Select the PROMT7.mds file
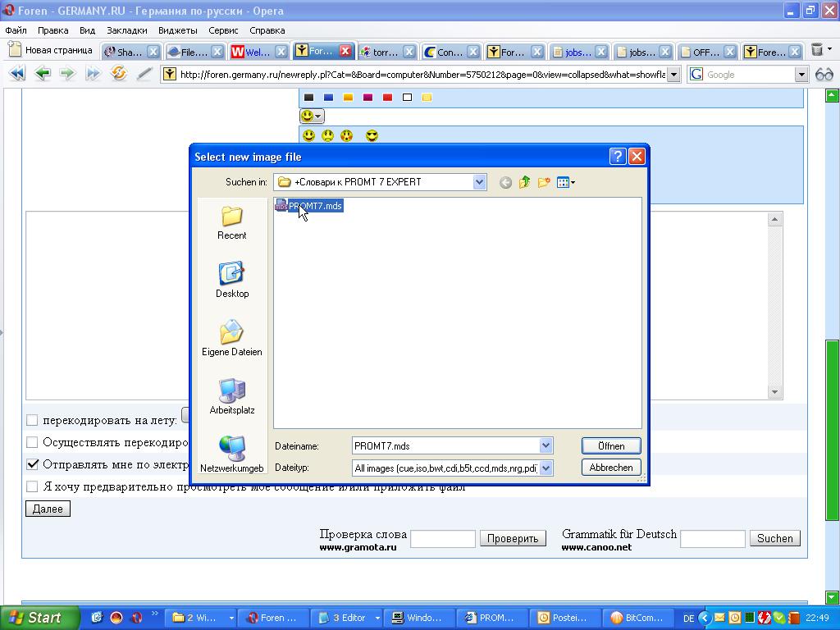Image resolution: width=840 pixels, height=630 pixels. pos(309,206)
